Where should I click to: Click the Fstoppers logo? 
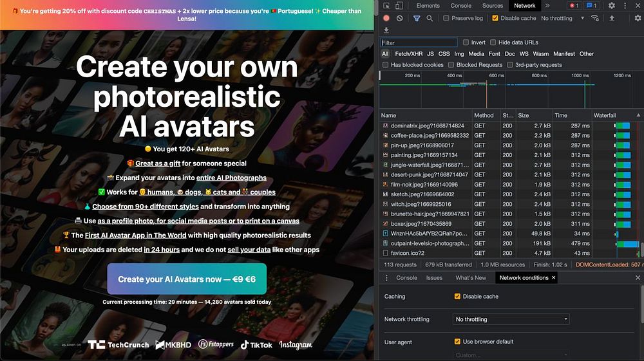216,344
